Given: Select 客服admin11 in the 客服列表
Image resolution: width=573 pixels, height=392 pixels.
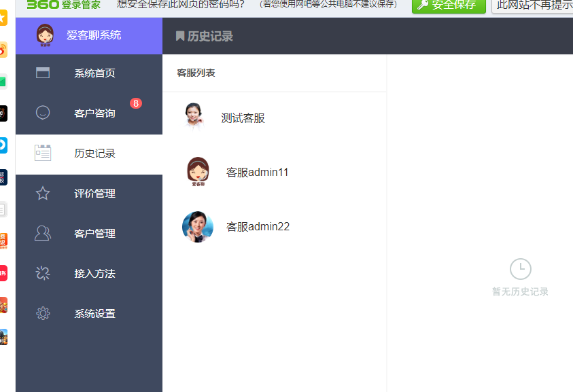Looking at the screenshot, I should pos(257,172).
